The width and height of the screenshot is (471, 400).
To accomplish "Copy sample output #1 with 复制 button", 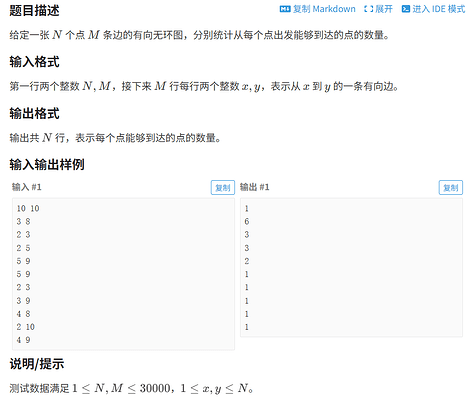I will [x=450, y=188].
